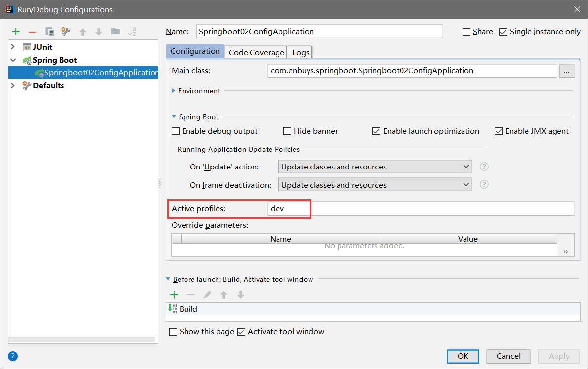
Task: Open the Logs tab
Action: point(301,52)
